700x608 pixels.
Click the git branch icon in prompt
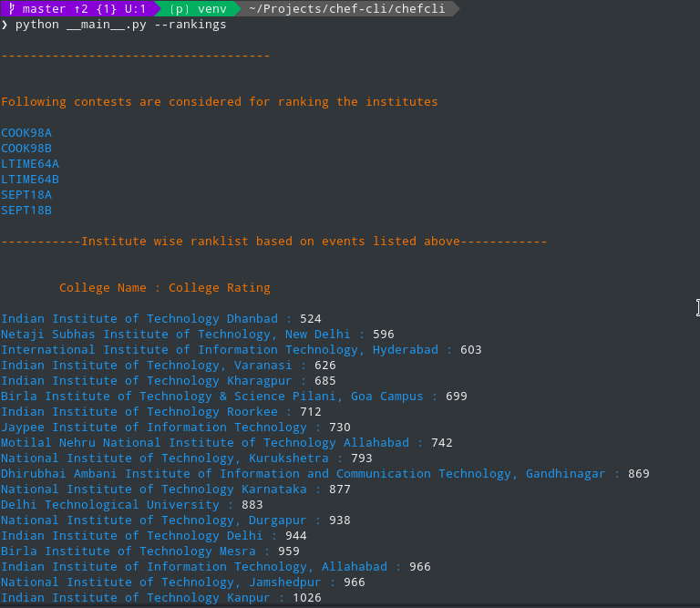point(12,8)
